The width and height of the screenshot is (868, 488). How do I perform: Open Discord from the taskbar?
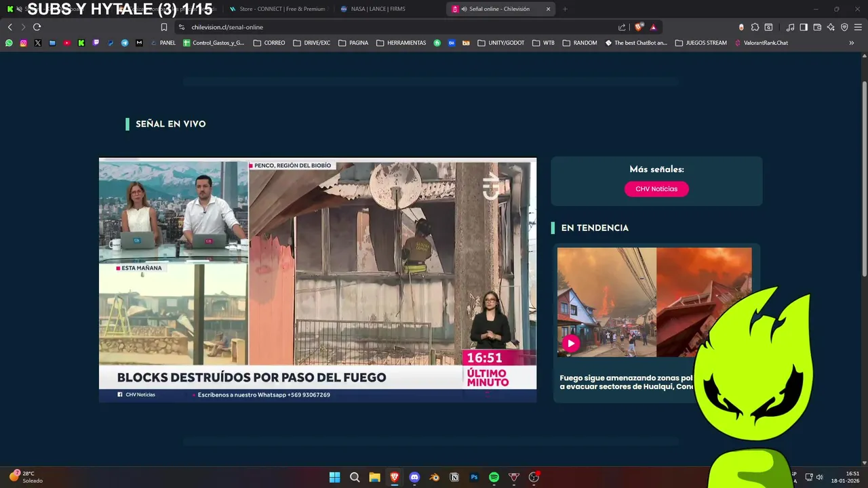tap(414, 477)
